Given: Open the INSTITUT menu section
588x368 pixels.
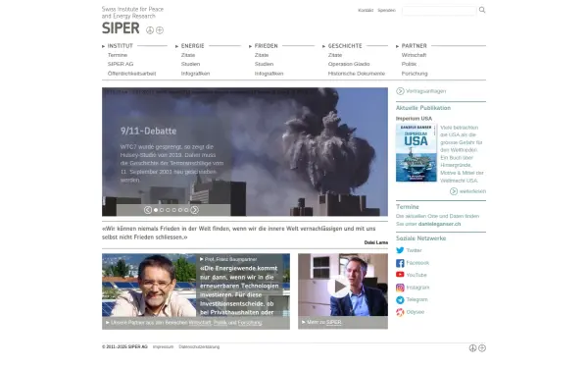Looking at the screenshot, I should pos(120,46).
